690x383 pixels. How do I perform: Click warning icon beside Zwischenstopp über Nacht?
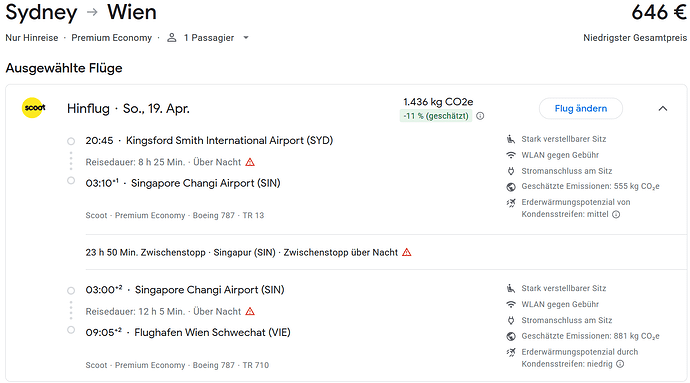[x=407, y=252]
